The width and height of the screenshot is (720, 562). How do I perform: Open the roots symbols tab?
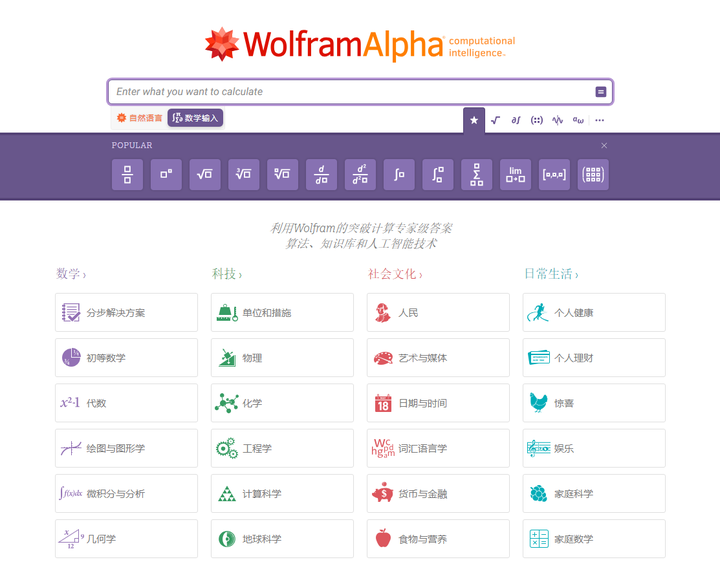click(x=495, y=120)
